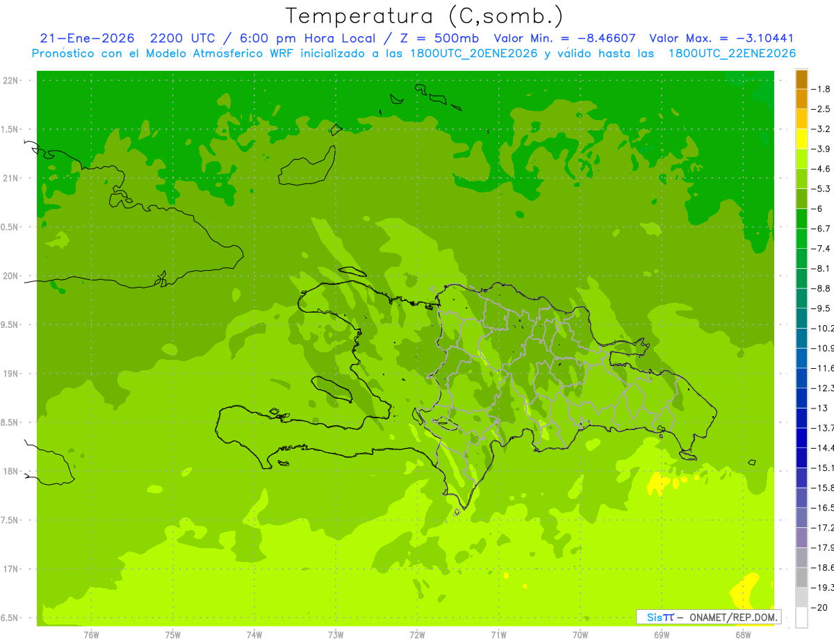Pick the bright yellow swatch below -3.2

click(801, 138)
